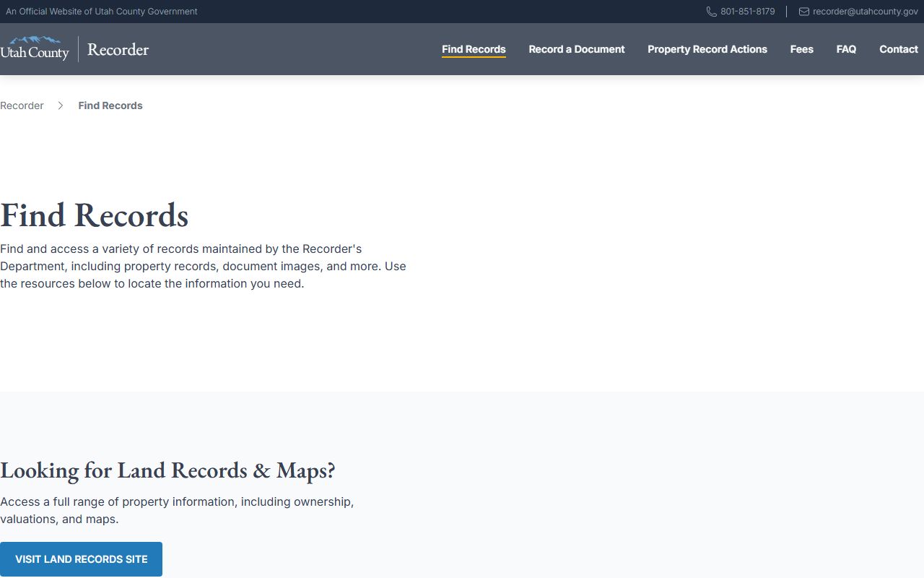Open the Find Records menu item

[x=474, y=49]
